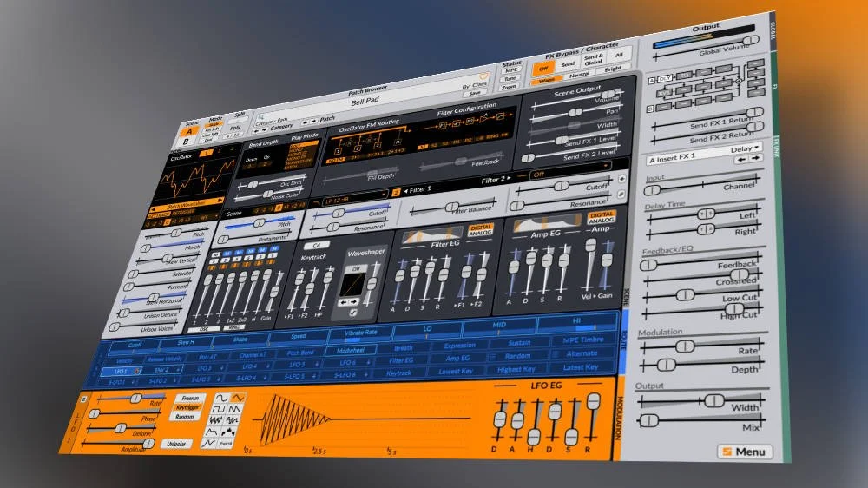
Task: Open the Menu button
Action: (745, 452)
